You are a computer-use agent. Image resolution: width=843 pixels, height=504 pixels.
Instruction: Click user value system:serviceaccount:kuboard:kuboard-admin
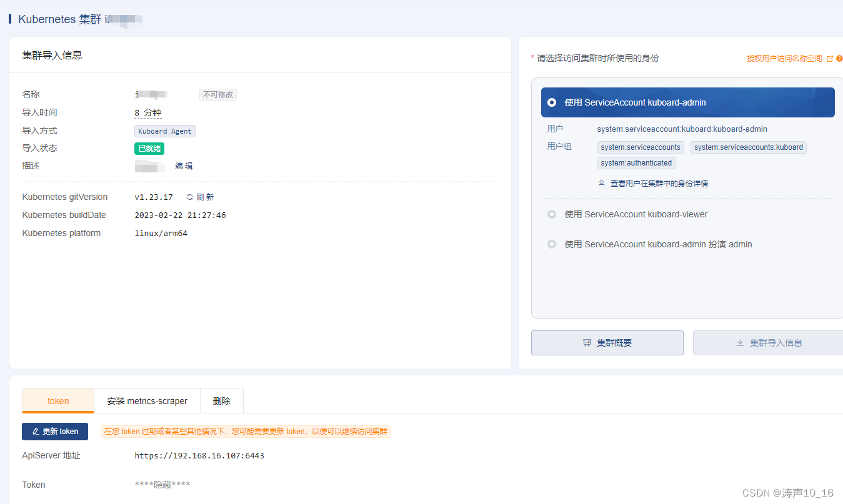tap(682, 129)
